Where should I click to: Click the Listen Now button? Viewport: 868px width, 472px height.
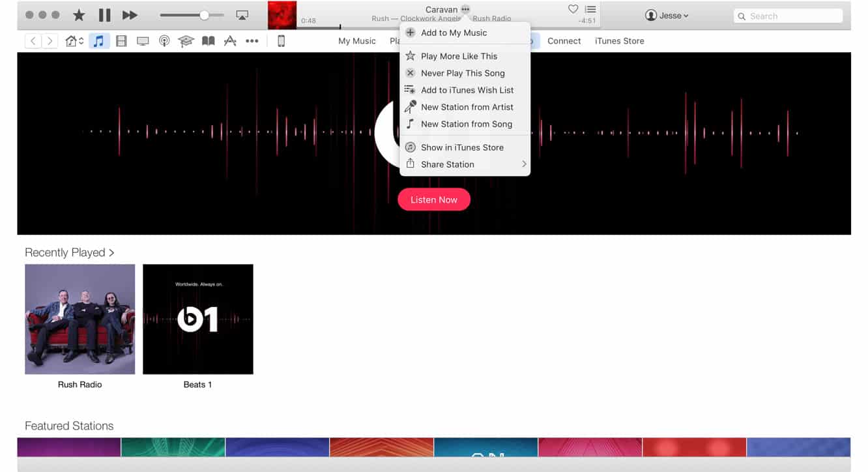pyautogui.click(x=434, y=199)
